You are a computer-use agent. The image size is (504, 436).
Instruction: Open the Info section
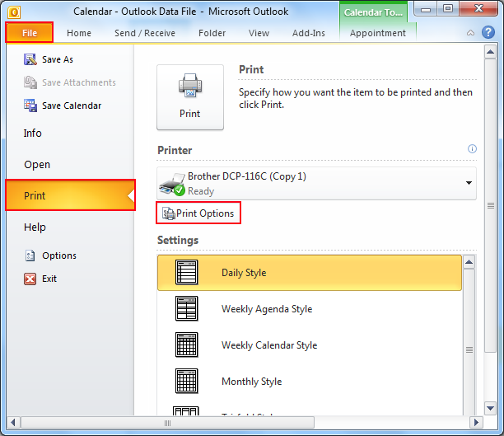coord(32,133)
